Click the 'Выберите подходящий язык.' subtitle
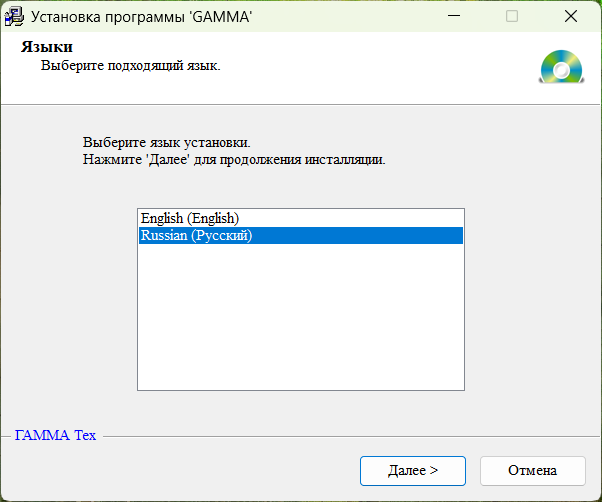 coord(130,66)
